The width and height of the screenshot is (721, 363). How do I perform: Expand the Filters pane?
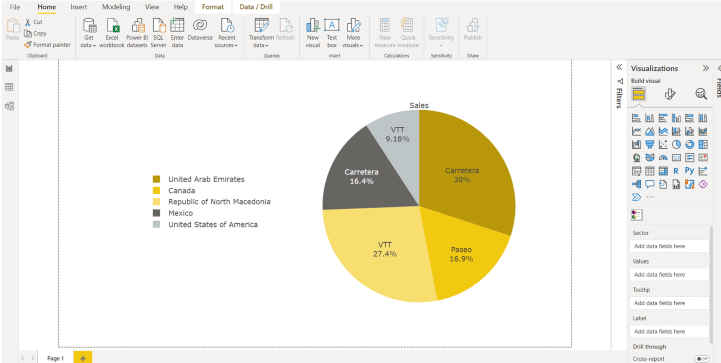coord(619,68)
